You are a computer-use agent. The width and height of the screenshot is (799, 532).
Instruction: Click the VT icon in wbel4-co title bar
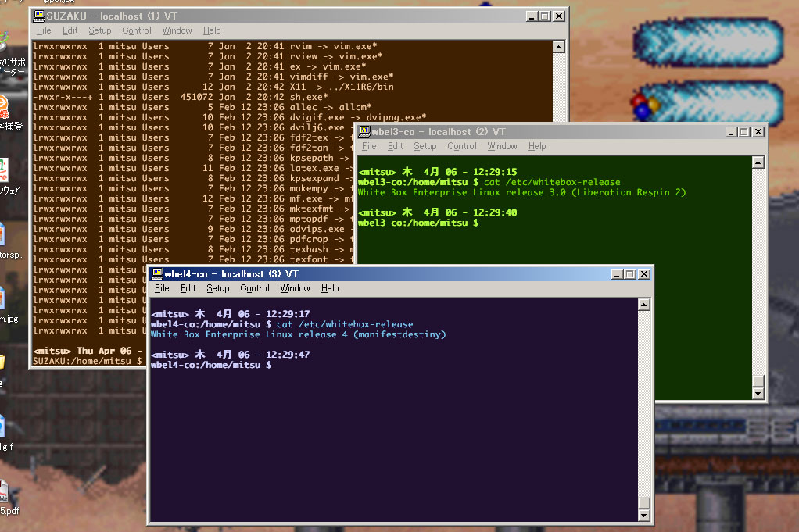pos(157,274)
